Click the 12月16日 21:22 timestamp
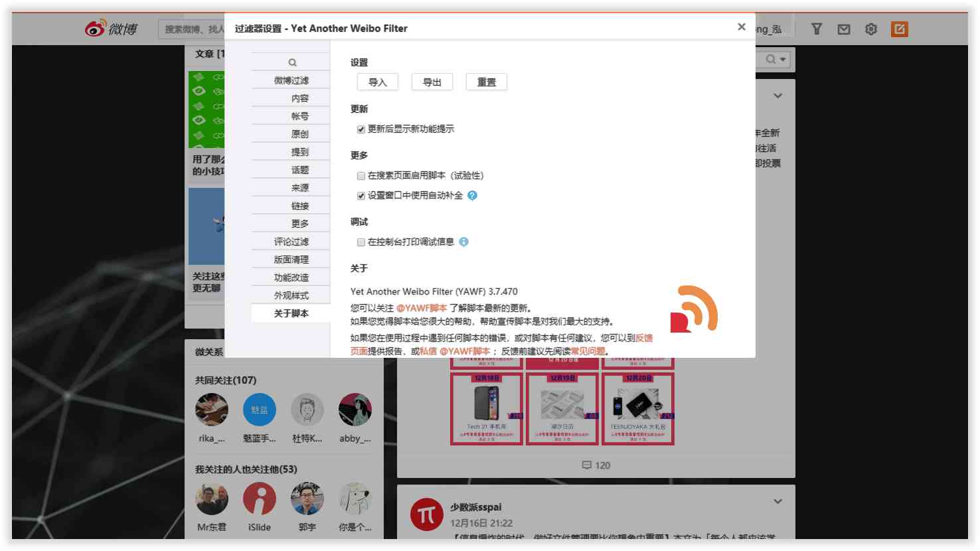This screenshot has height=551, width=980. click(x=481, y=523)
